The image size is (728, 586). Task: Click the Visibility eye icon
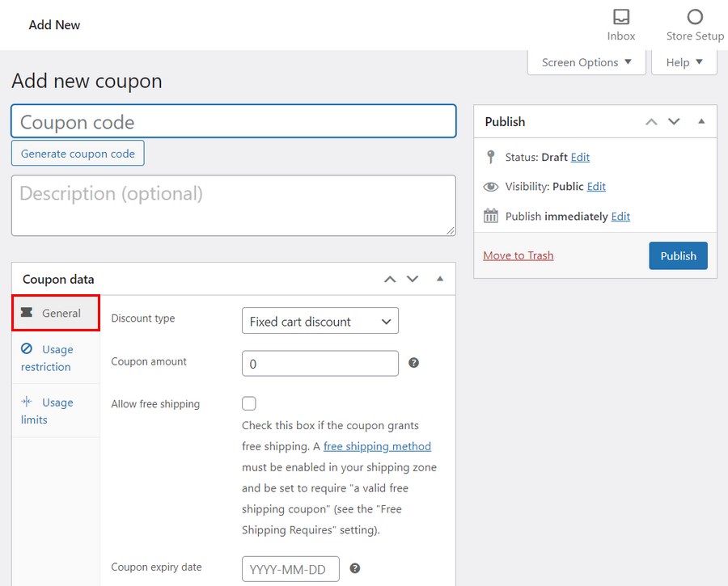491,187
